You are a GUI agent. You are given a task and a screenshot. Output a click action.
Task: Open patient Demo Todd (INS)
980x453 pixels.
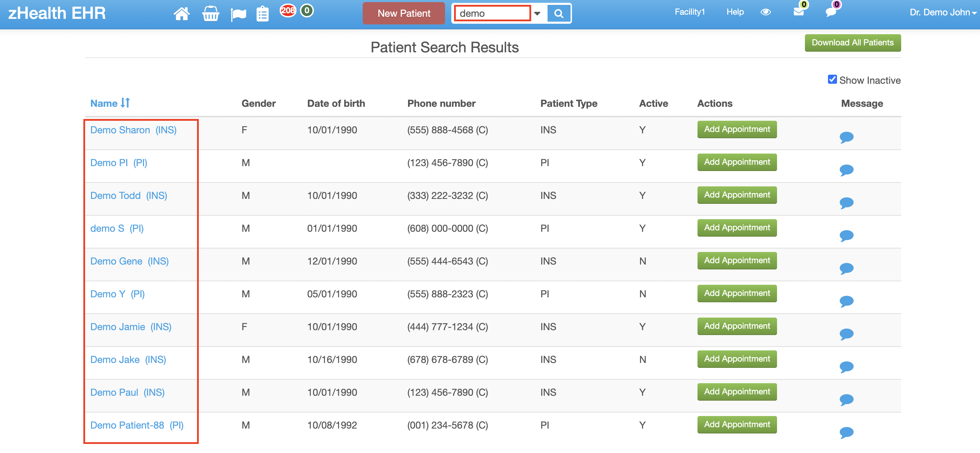coord(129,195)
